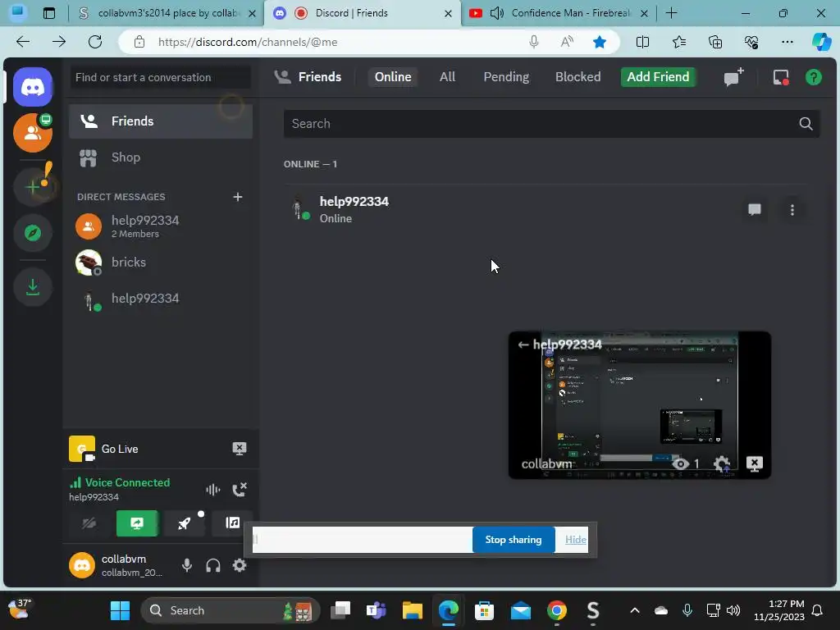
Task: Open bricks direct message
Action: point(161,262)
